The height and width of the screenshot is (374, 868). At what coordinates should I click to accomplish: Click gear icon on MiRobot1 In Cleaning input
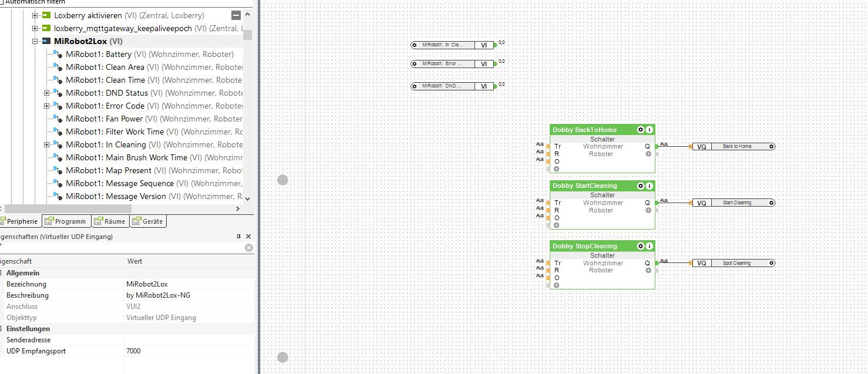415,45
